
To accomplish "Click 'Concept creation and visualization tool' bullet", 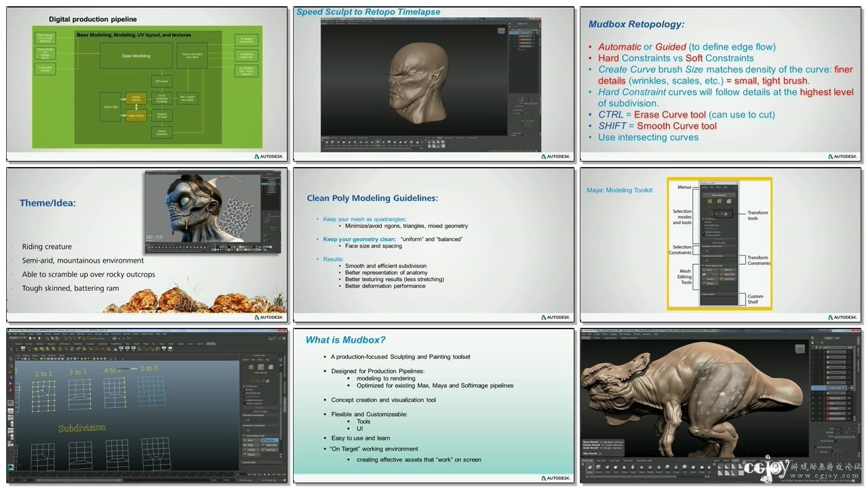I will pyautogui.click(x=383, y=400).
